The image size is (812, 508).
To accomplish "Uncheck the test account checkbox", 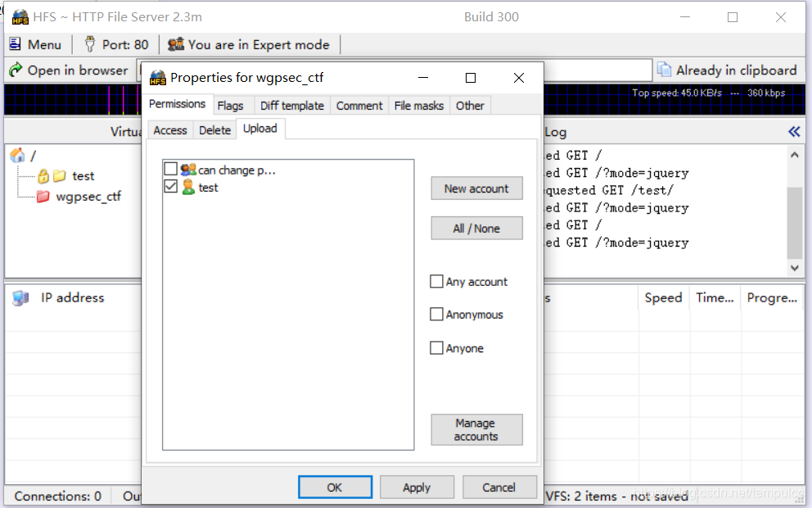I will tap(170, 186).
